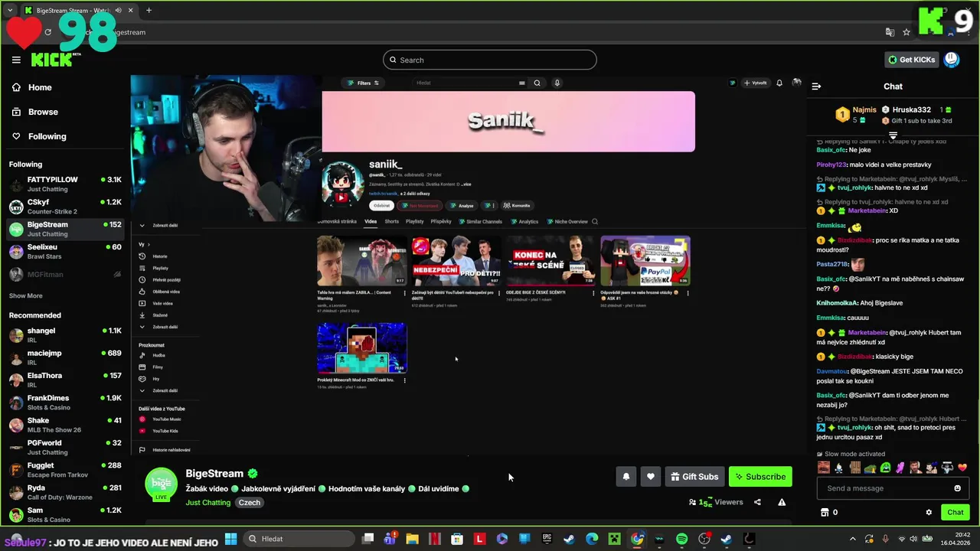Switch to the Playlisty tab on the YouTube channel
This screenshot has height=551, width=980.
click(414, 222)
